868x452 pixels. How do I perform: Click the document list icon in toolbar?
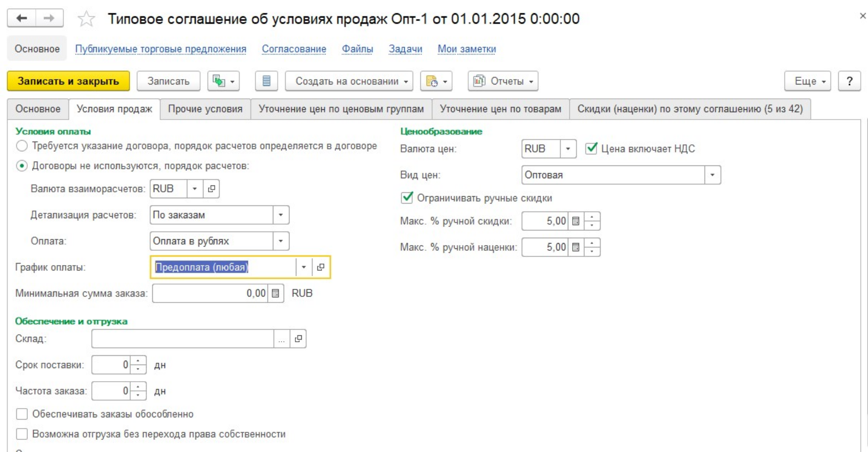tap(266, 81)
